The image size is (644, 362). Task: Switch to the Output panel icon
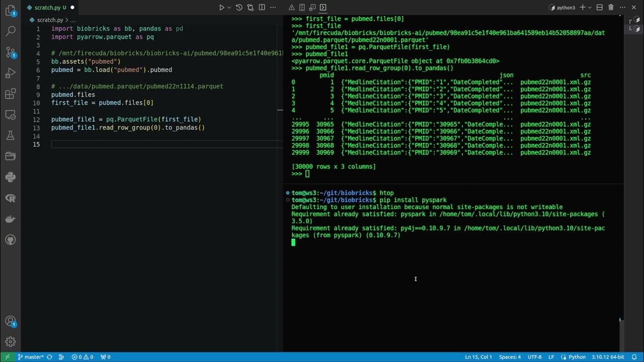[x=302, y=8]
